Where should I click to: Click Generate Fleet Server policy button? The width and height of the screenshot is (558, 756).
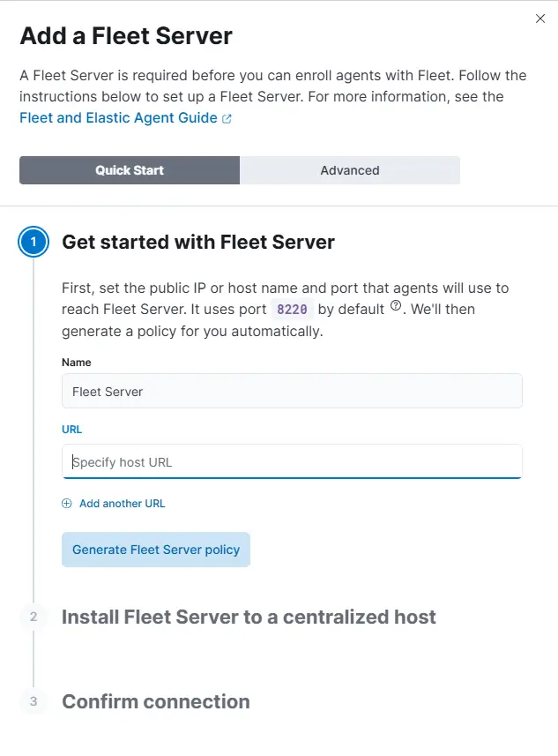(x=156, y=550)
